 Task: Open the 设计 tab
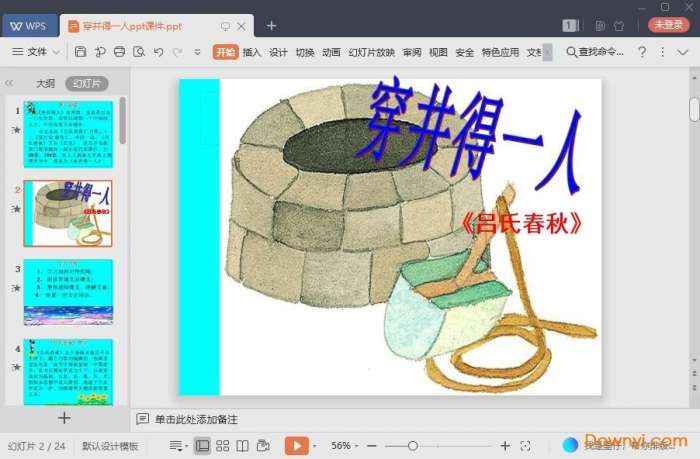click(x=278, y=52)
